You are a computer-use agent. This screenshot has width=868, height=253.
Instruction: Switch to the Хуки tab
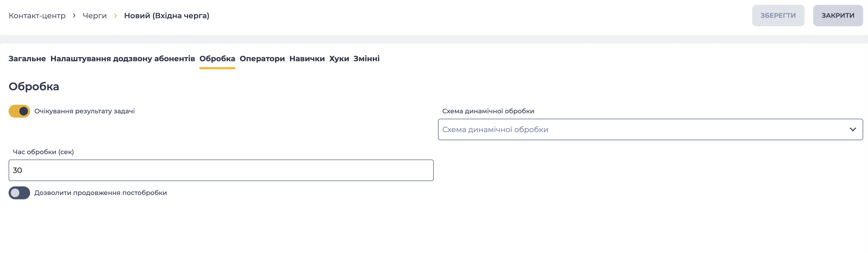tap(339, 59)
